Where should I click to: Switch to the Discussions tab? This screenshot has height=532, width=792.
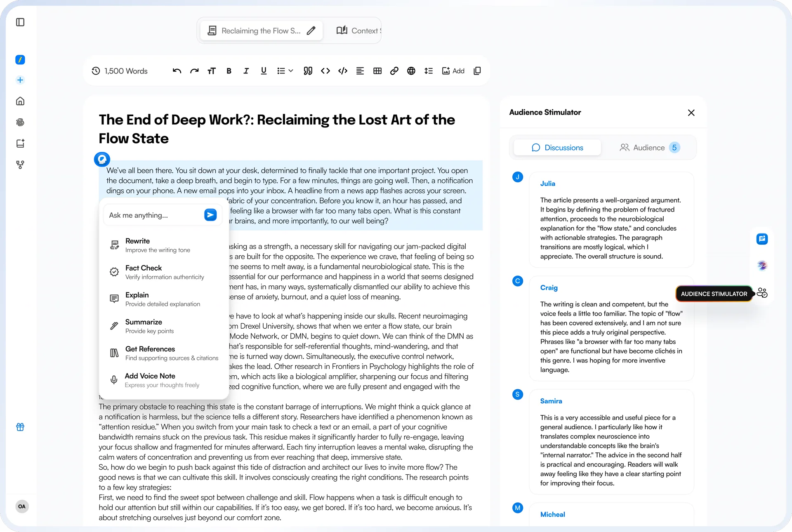[557, 148]
